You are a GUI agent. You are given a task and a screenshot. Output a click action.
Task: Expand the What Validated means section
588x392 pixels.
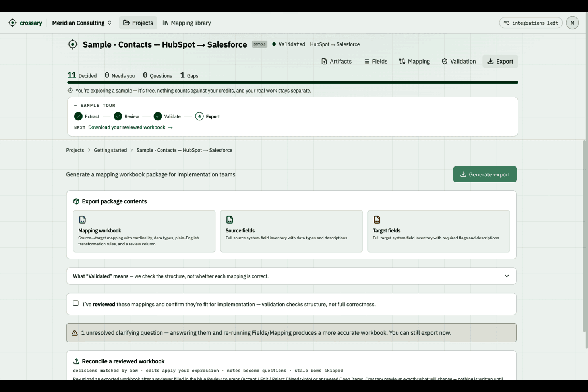(291, 276)
